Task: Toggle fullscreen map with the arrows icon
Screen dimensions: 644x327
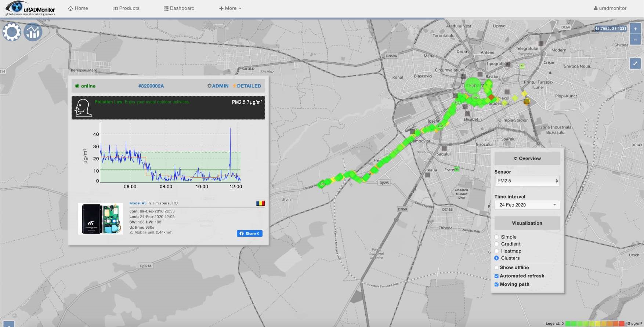Action: [x=635, y=63]
